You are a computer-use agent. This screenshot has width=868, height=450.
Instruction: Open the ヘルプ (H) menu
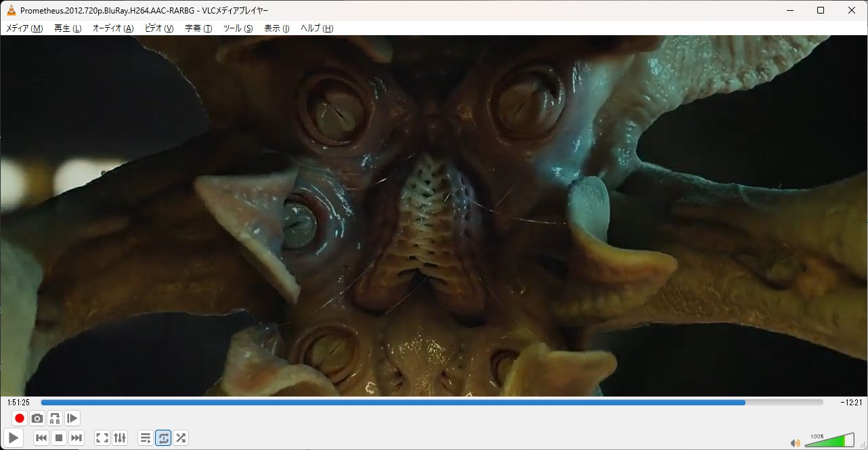point(317,28)
